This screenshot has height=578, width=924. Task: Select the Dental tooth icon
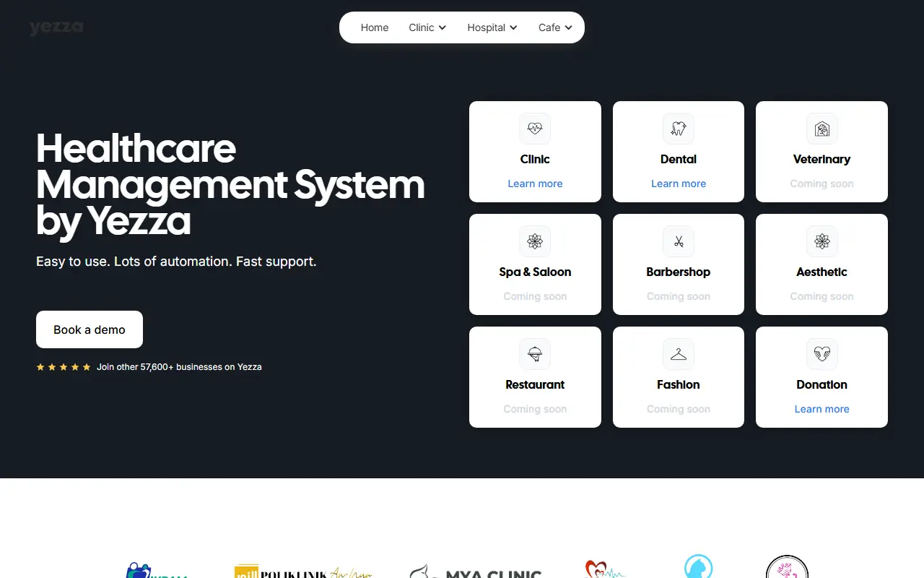[679, 129]
